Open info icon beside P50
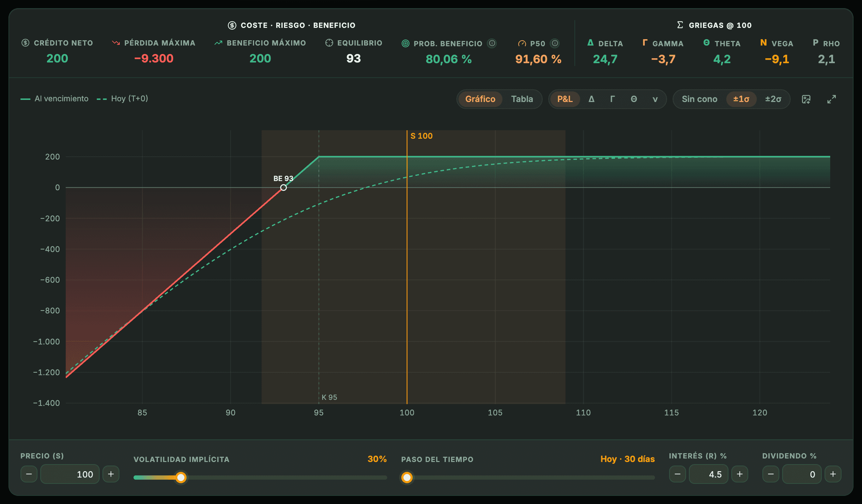 tap(555, 43)
